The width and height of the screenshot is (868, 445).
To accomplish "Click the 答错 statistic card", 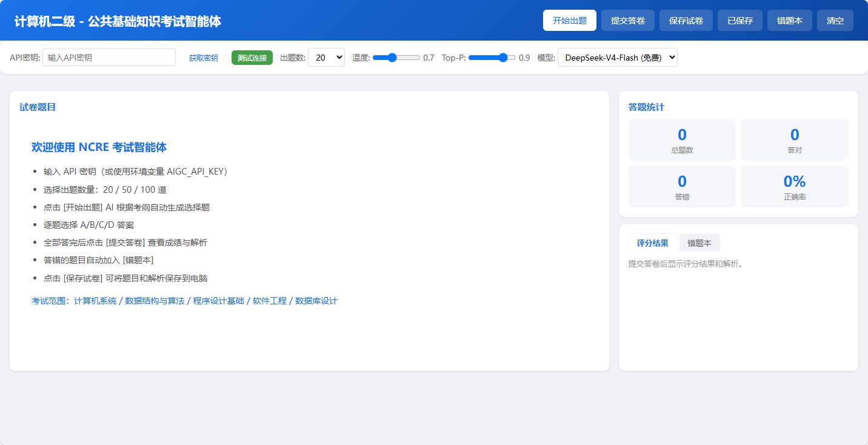I will tap(682, 187).
